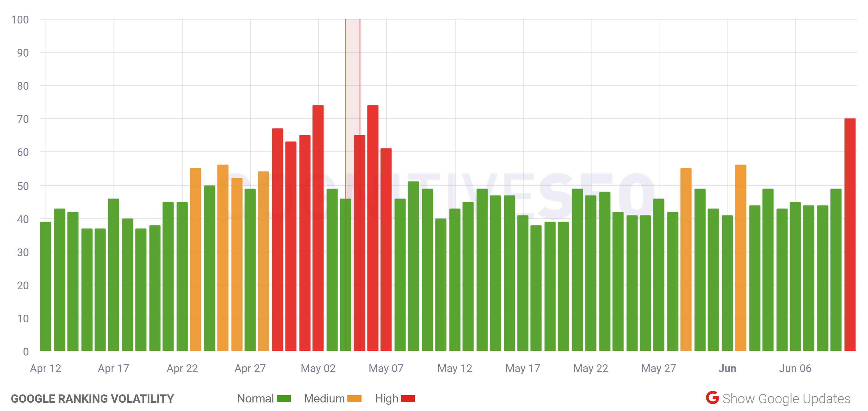The height and width of the screenshot is (411, 868).
Task: Click the green Normal legend marker
Action: point(283,399)
